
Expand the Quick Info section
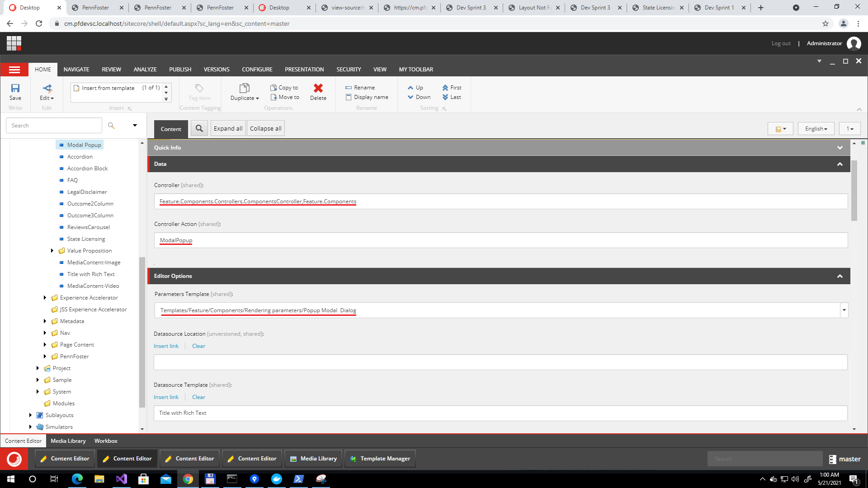(x=840, y=148)
